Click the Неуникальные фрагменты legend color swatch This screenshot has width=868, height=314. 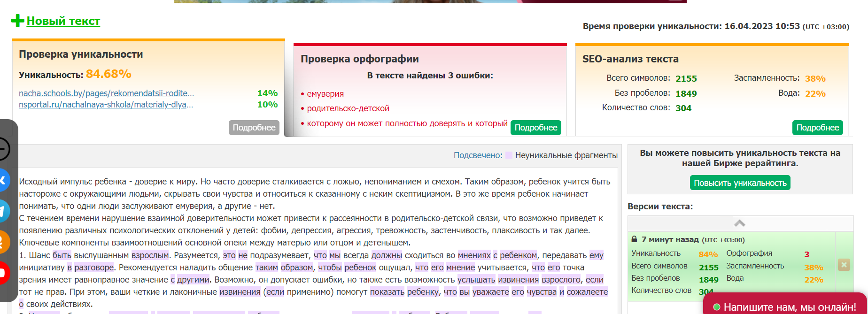click(x=509, y=155)
